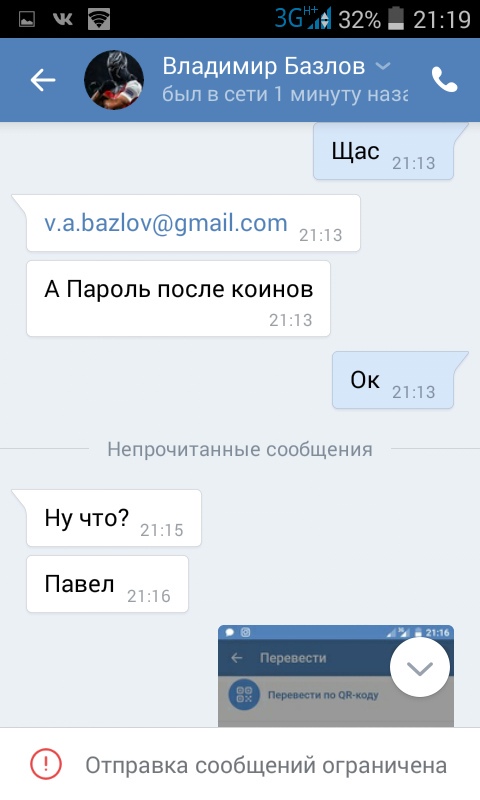Start a voice call with Владимир Базлов
480x800 pixels.
pos(444,80)
